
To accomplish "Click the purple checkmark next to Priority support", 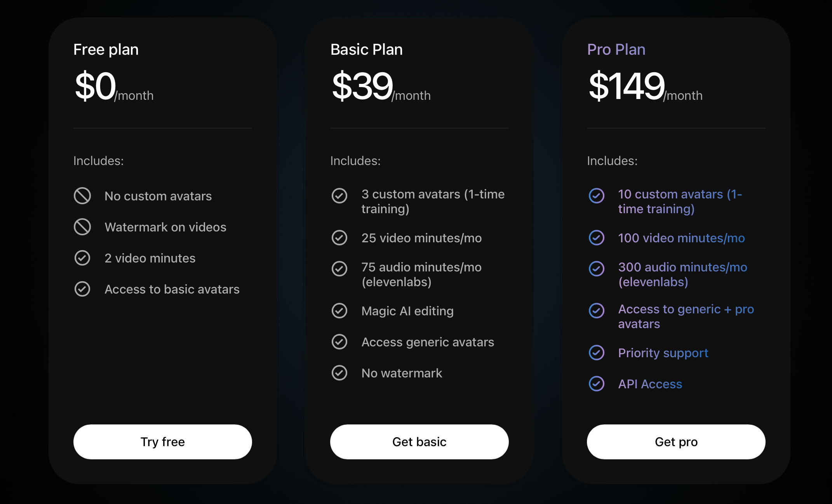I will point(597,353).
